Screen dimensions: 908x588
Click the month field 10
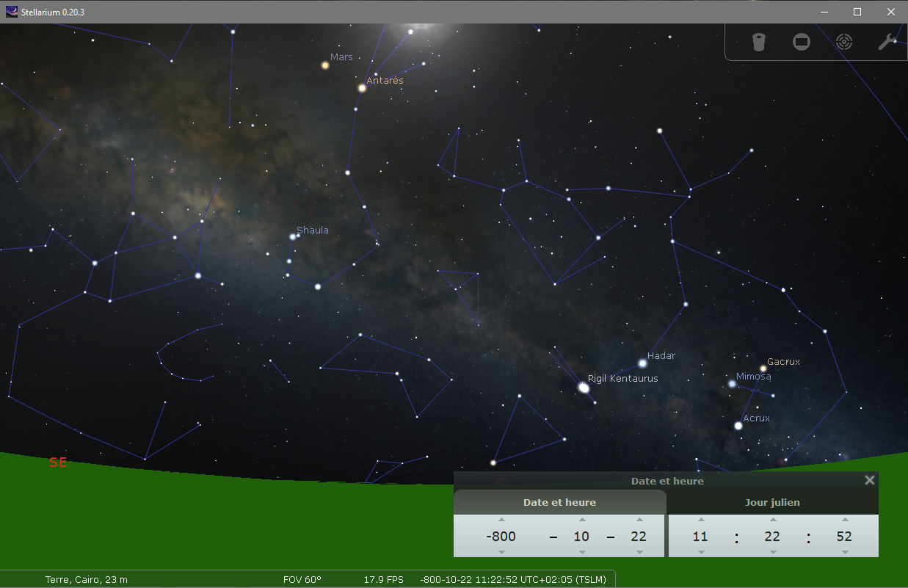[x=581, y=537]
